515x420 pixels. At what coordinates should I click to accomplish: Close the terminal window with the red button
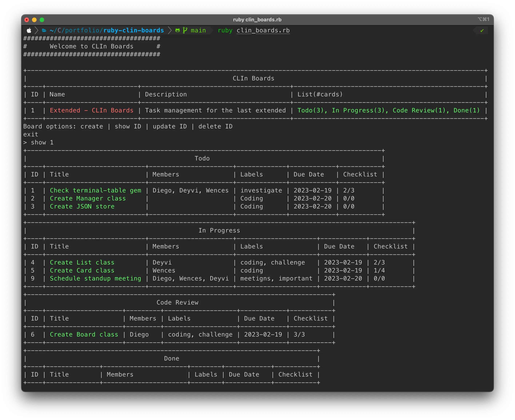pos(27,20)
